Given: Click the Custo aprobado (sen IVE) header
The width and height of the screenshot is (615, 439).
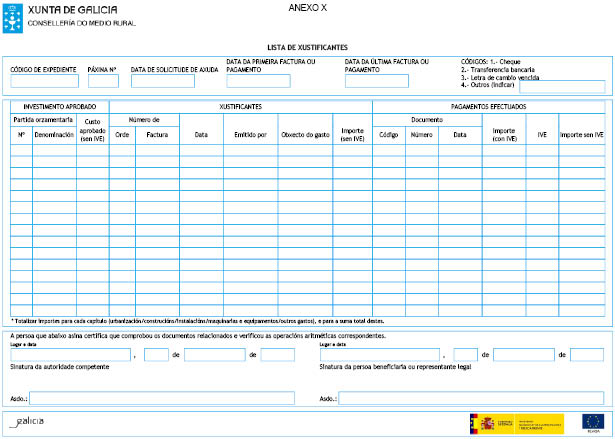Looking at the screenshot, I should point(93,130).
